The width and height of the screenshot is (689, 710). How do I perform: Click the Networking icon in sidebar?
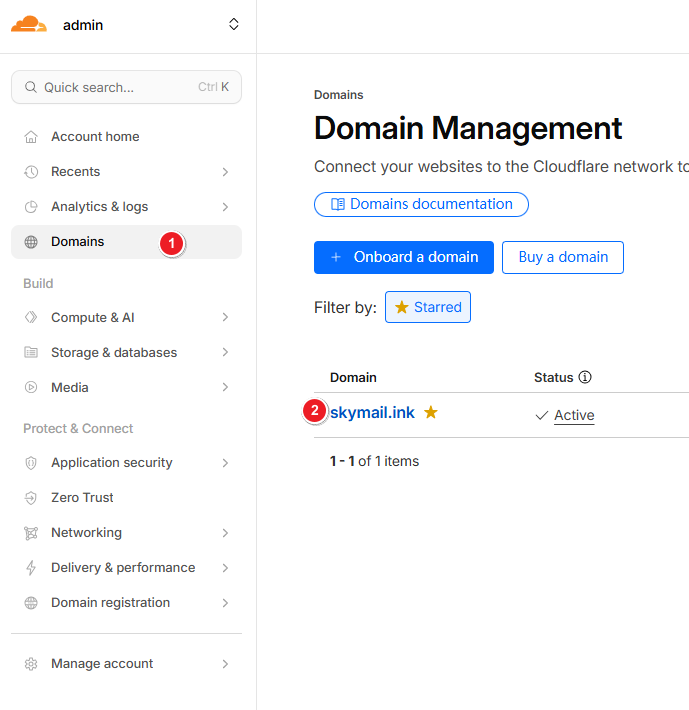(31, 533)
